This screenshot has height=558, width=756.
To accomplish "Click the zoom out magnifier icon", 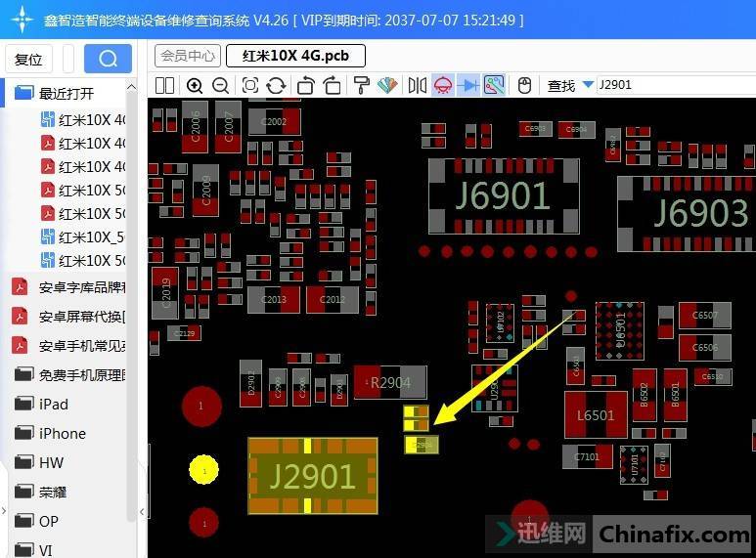I will pyautogui.click(x=220, y=85).
